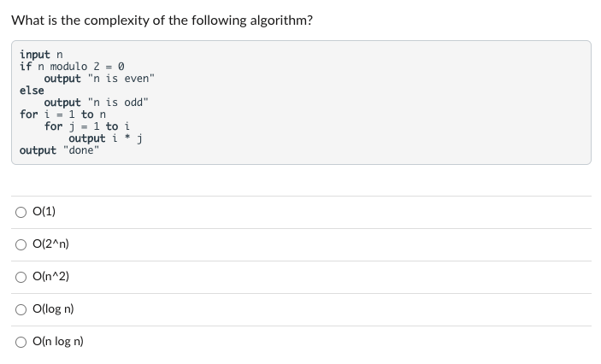Select the O(n log n) radio button

21,342
